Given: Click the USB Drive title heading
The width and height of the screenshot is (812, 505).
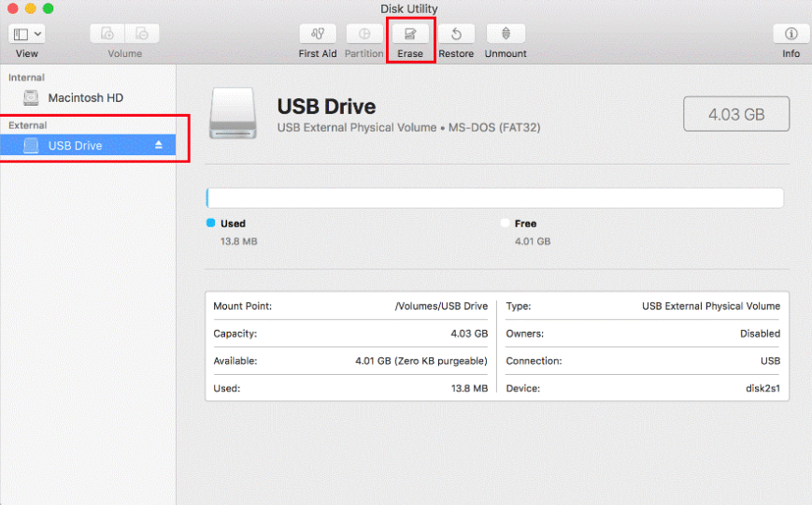Looking at the screenshot, I should [x=326, y=107].
